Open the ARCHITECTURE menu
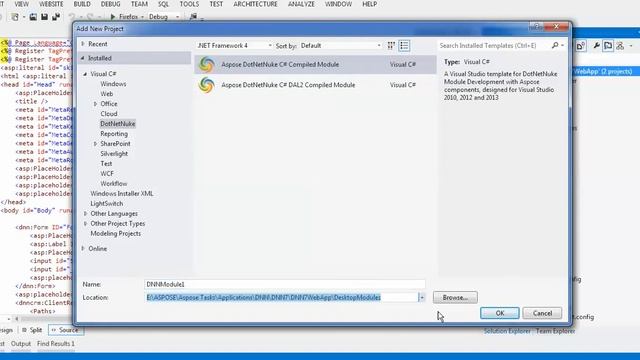Screen dimensions: 640x360 [x=256, y=4]
